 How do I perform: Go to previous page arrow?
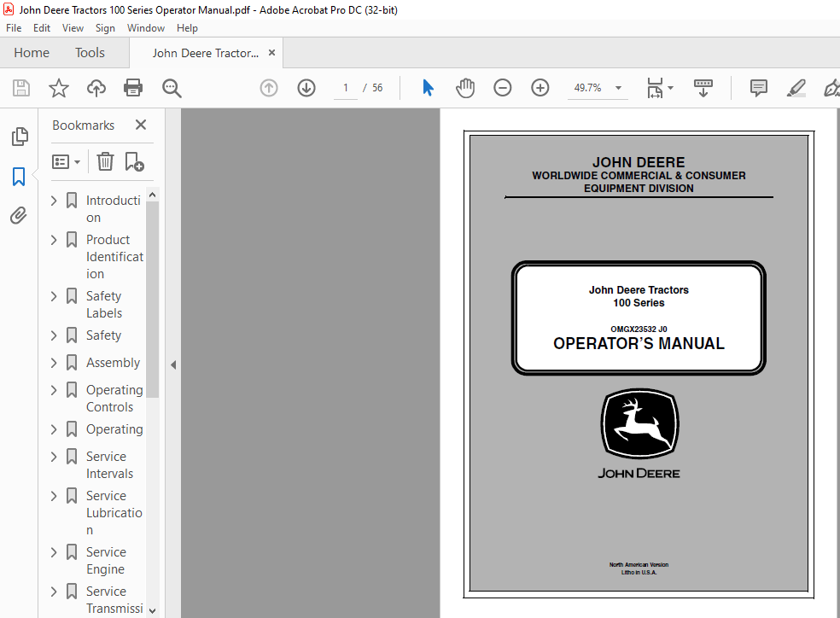click(x=269, y=88)
